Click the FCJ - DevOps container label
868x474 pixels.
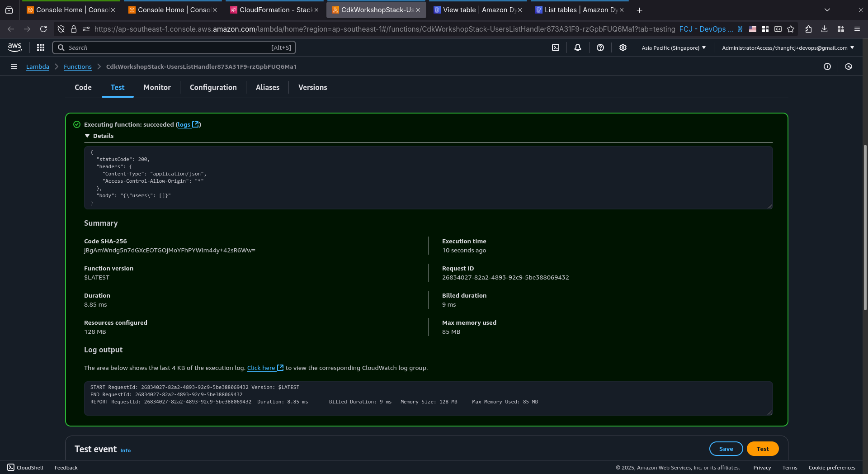[x=711, y=29]
